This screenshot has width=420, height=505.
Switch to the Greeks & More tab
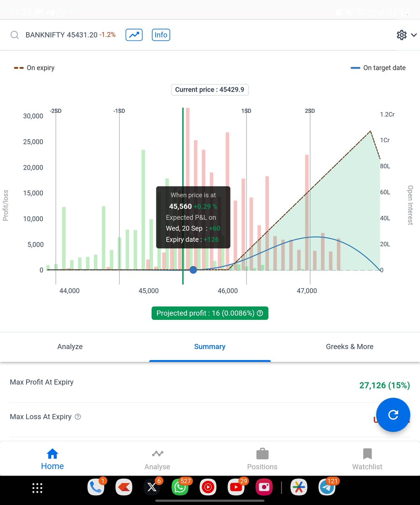350,347
